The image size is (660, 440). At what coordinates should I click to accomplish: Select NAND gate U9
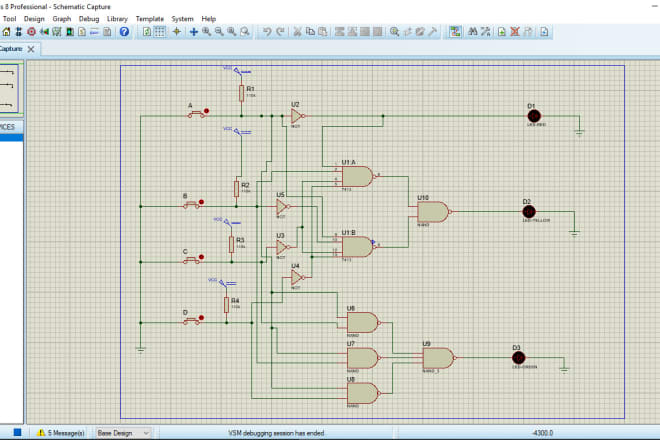point(439,358)
